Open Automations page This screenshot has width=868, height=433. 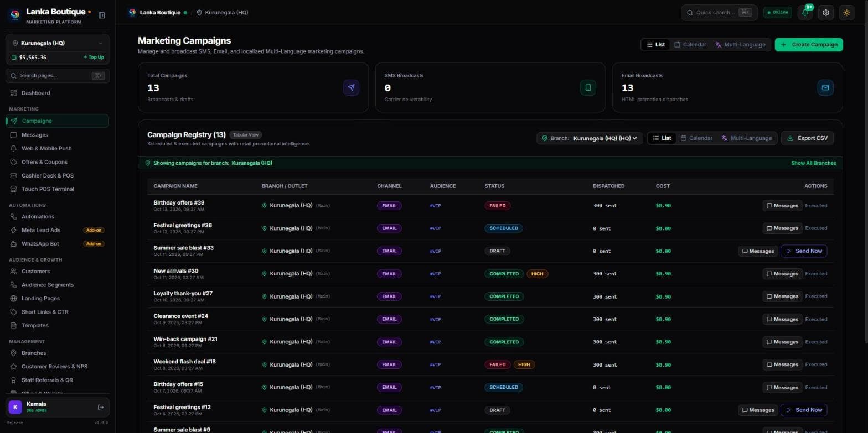pyautogui.click(x=57, y=217)
